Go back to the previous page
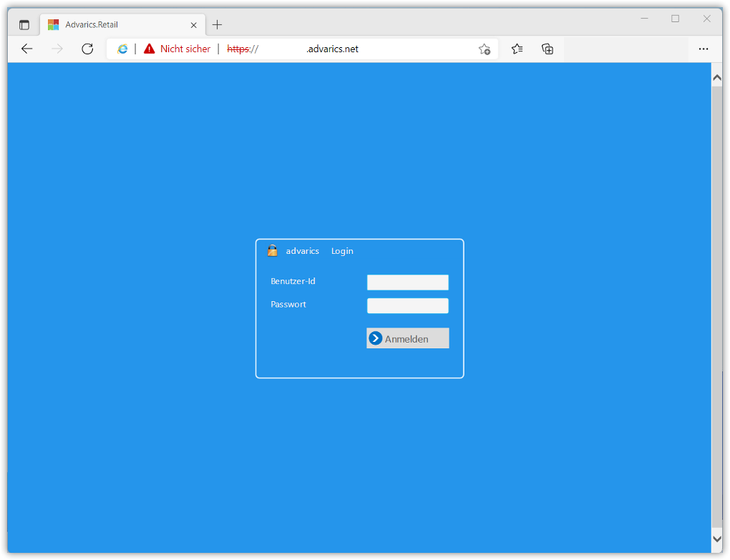The height and width of the screenshot is (560, 730). pyautogui.click(x=27, y=49)
